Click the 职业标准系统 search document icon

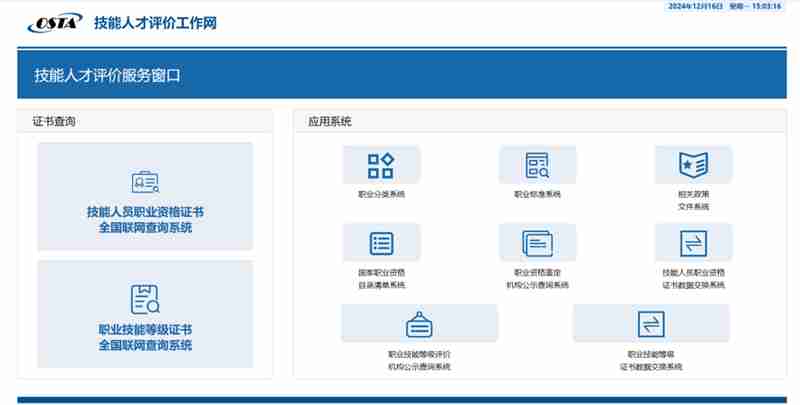pos(537,165)
